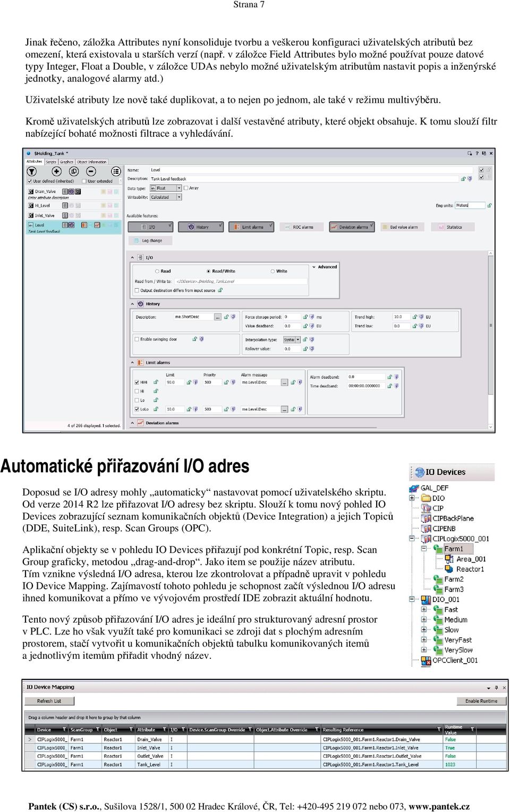Collapse the I/O section
The image size is (510, 812).
(132, 257)
